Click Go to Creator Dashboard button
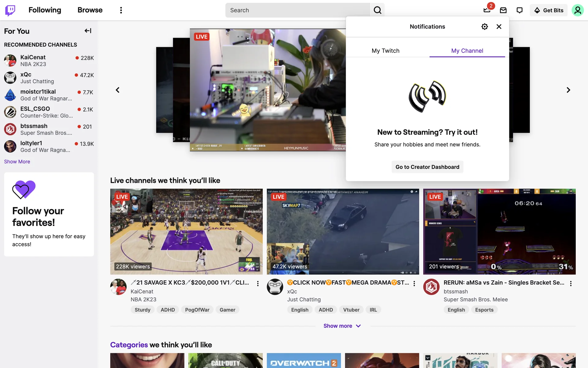 click(x=427, y=167)
